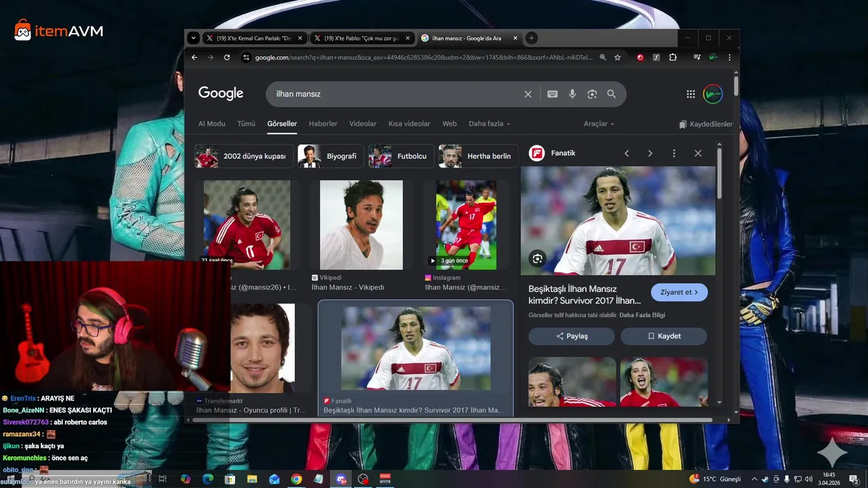Open the Windows notification center
This screenshot has width=868, height=488.
(854, 479)
